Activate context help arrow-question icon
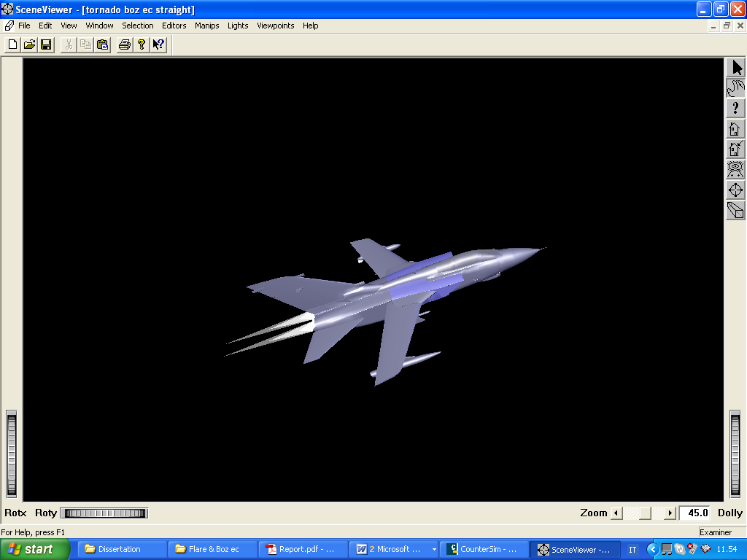Screen dimensions: 747x560 tap(158, 44)
